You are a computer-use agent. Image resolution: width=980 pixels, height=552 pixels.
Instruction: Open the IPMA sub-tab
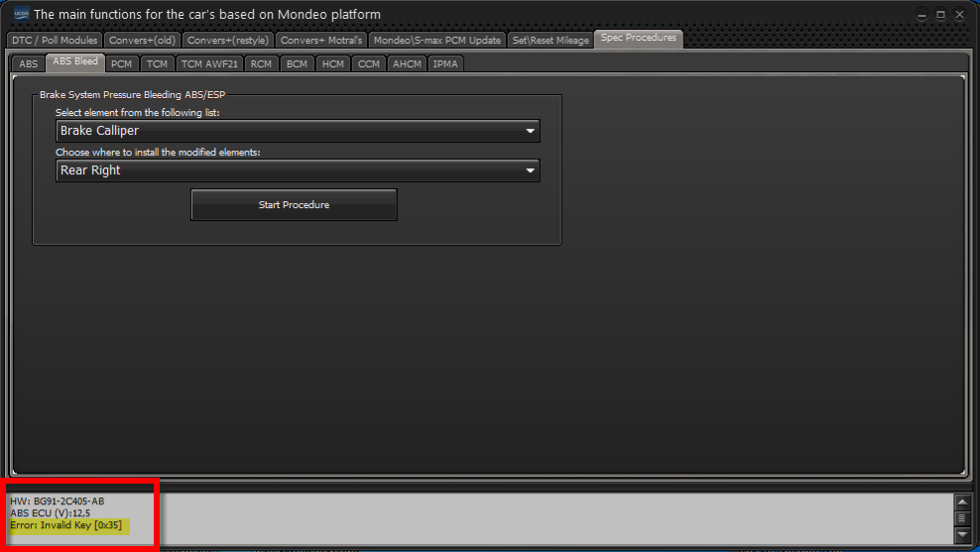pos(445,63)
